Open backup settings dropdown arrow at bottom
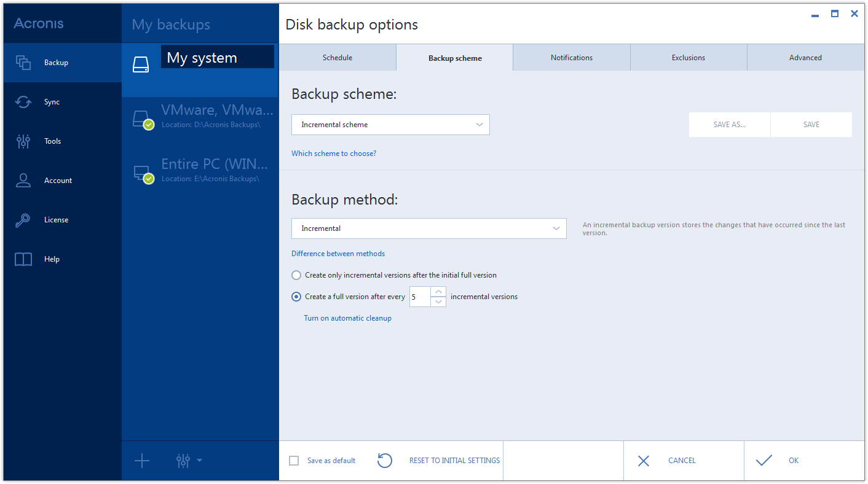 click(x=199, y=461)
